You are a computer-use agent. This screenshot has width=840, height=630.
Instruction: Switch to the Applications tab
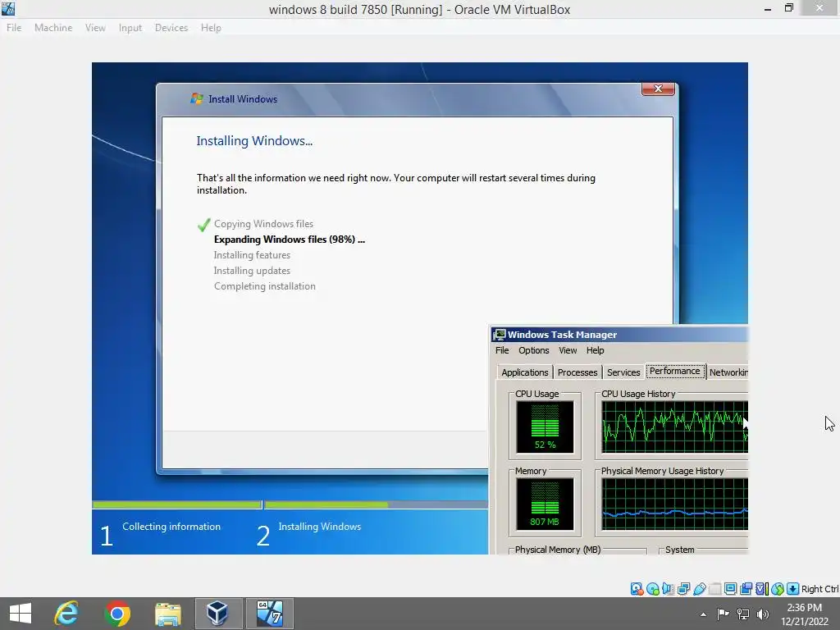point(524,372)
